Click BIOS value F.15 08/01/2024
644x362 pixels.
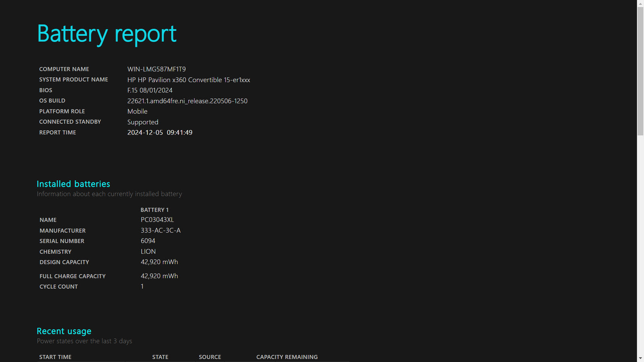(x=150, y=90)
